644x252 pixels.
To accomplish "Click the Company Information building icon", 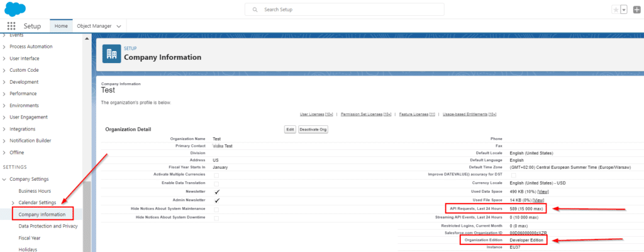I will point(111,54).
